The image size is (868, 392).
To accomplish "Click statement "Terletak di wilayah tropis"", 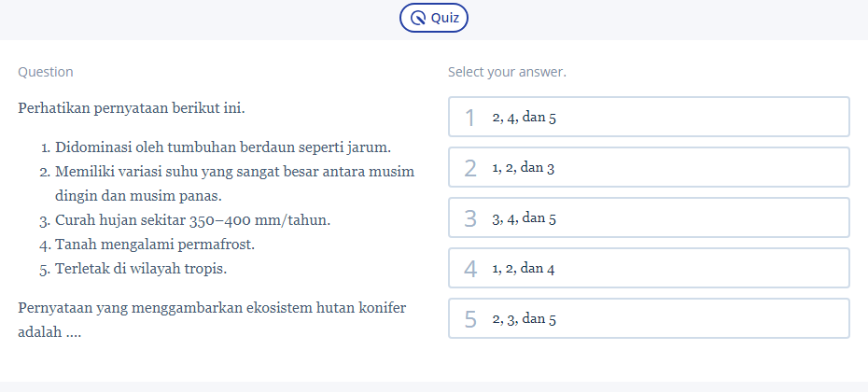I will (141, 269).
